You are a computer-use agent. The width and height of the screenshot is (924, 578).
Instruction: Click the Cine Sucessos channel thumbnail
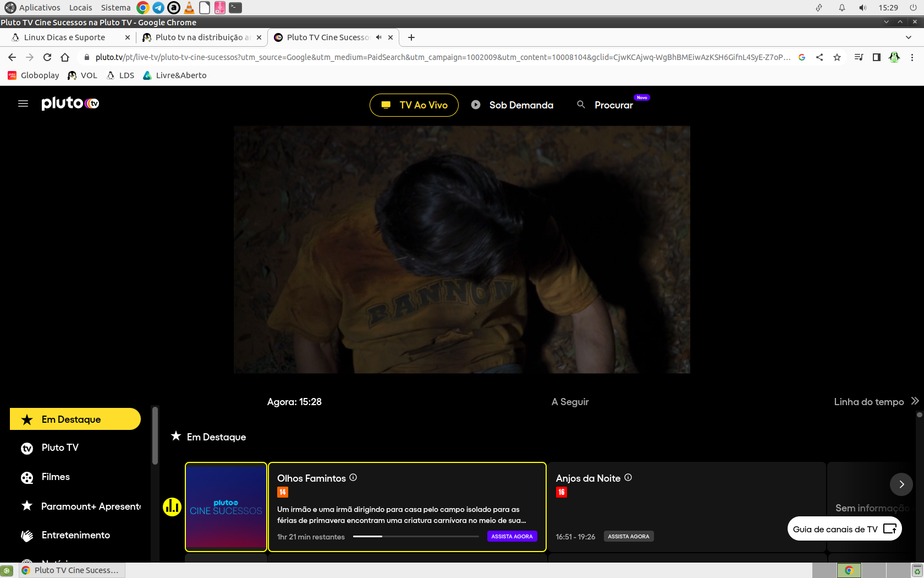click(226, 506)
